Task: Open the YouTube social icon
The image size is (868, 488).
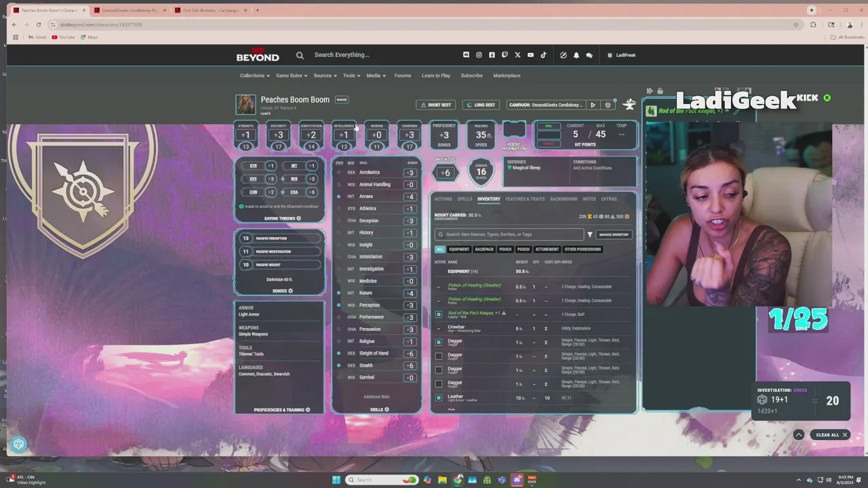Action: click(530, 55)
